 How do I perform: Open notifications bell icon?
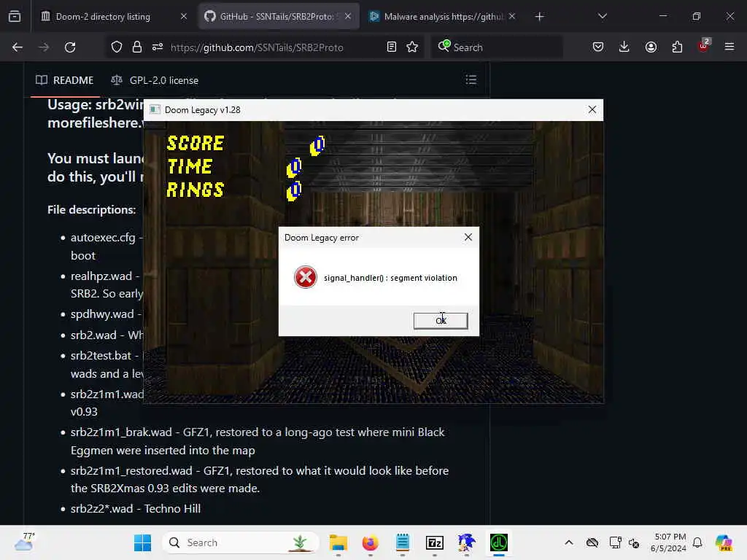697,542
